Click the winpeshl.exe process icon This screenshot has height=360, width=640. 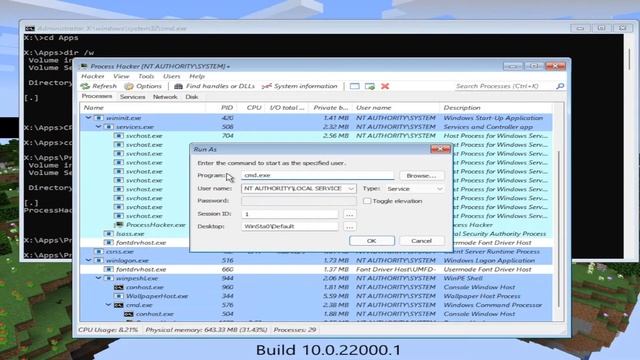point(109,278)
